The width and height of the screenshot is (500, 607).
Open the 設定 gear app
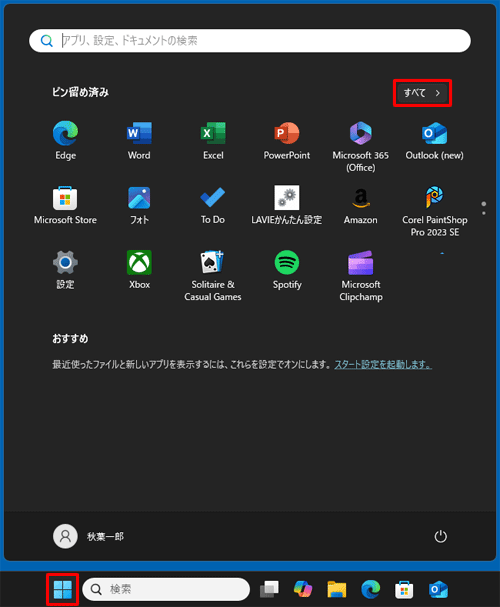pyautogui.click(x=65, y=270)
